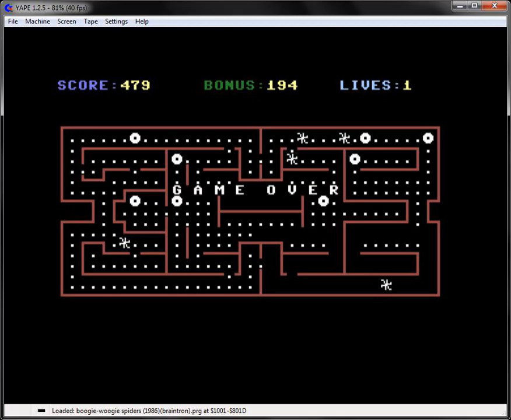This screenshot has width=511, height=420.
Task: Click the LIVES: 1 text
Action: pyautogui.click(x=376, y=85)
